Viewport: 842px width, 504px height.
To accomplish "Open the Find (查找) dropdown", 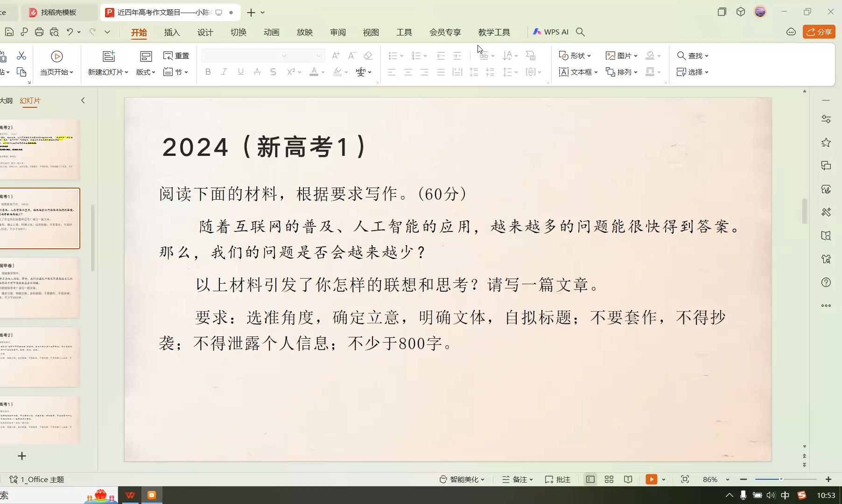I will (x=693, y=56).
